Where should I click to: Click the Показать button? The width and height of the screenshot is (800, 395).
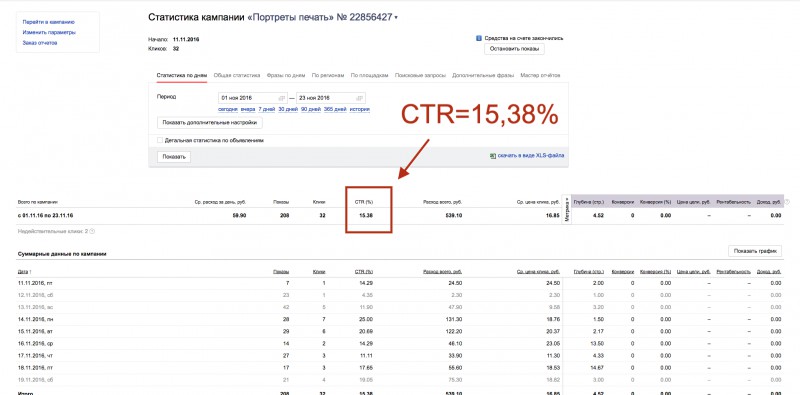pos(174,157)
